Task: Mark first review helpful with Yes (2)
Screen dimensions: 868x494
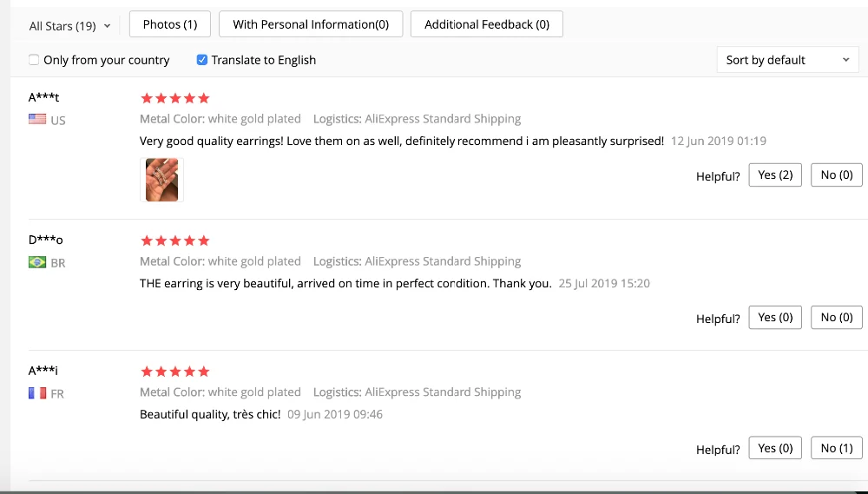Action: pos(775,175)
